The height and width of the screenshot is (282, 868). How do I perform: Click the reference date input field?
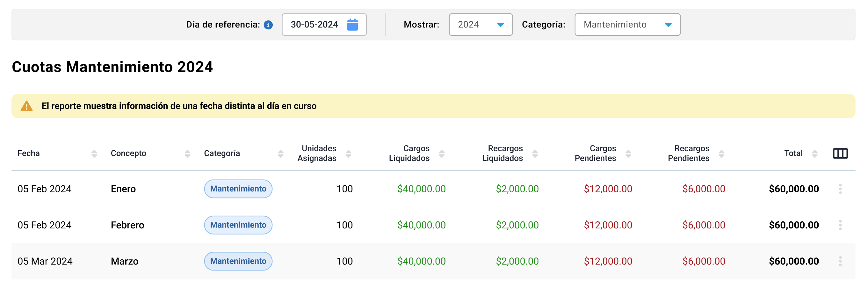point(324,25)
